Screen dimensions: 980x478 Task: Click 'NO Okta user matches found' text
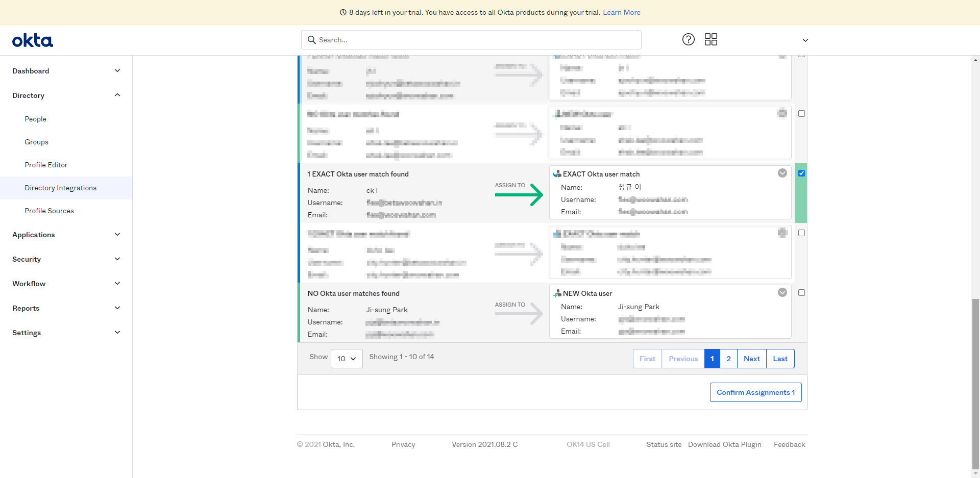pyautogui.click(x=353, y=293)
